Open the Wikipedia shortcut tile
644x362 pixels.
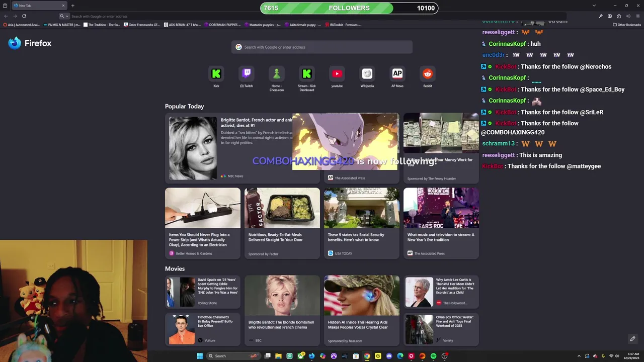(367, 74)
